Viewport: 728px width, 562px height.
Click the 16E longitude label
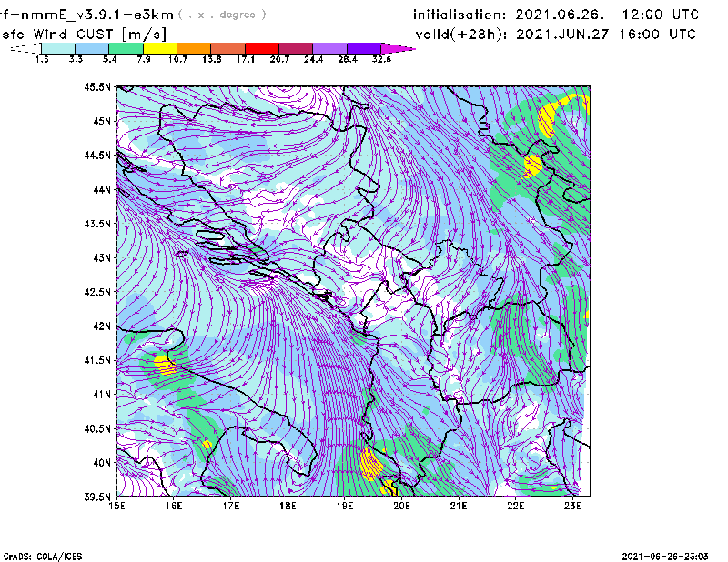[174, 506]
